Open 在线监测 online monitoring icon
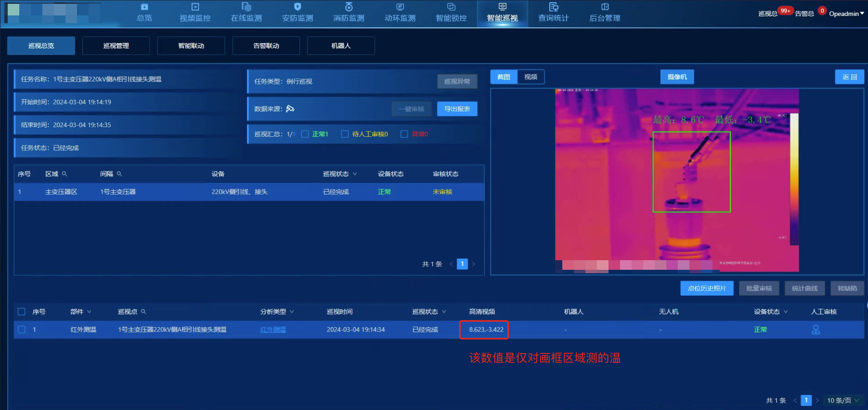868x410 pixels. (x=246, y=7)
